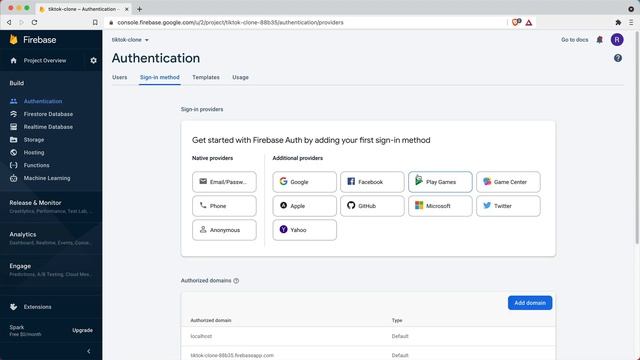
Task: Click the Firebase logo icon
Action: (13, 40)
